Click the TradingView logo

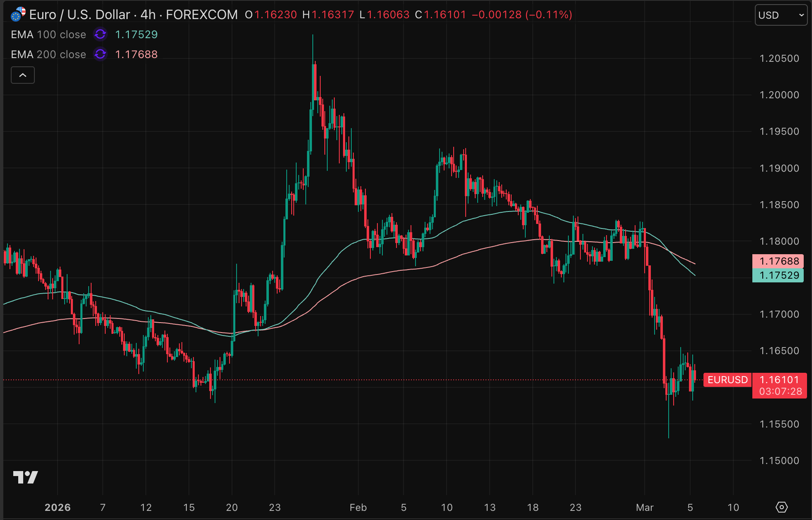25,477
